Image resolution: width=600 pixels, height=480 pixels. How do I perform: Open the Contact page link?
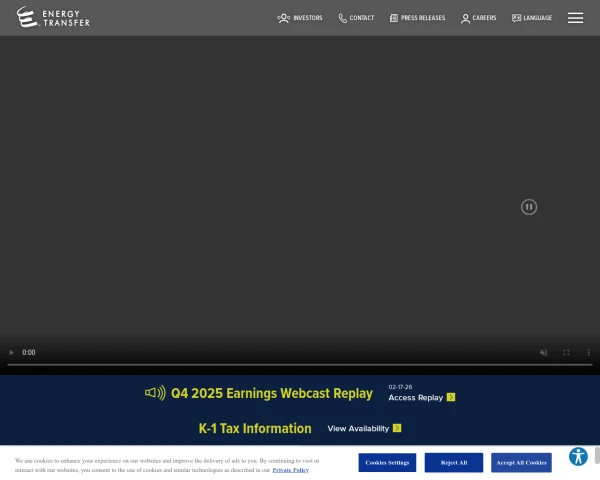click(x=362, y=18)
